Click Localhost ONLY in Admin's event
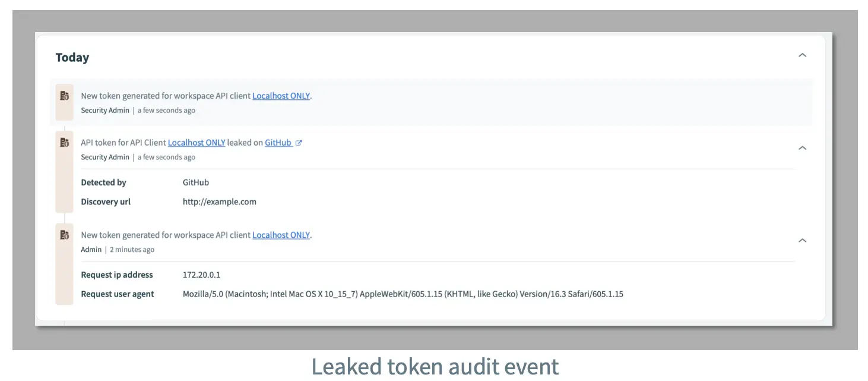The image size is (868, 381). point(281,235)
